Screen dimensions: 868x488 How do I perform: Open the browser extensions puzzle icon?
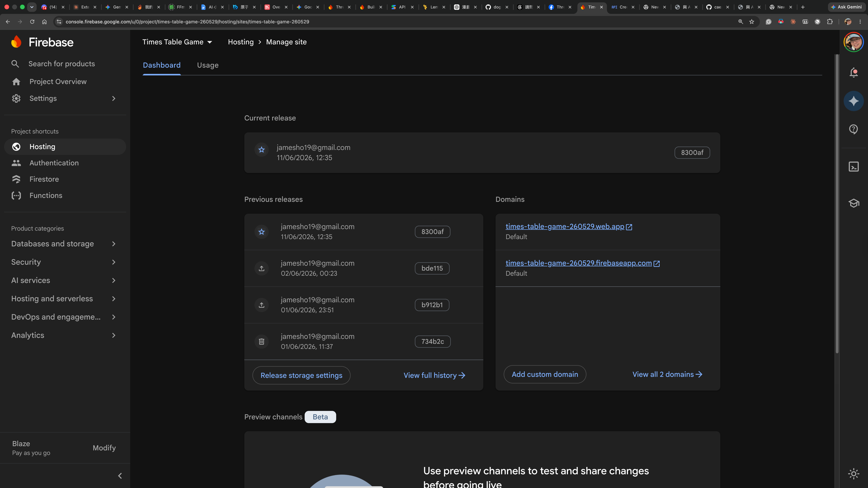pos(830,22)
